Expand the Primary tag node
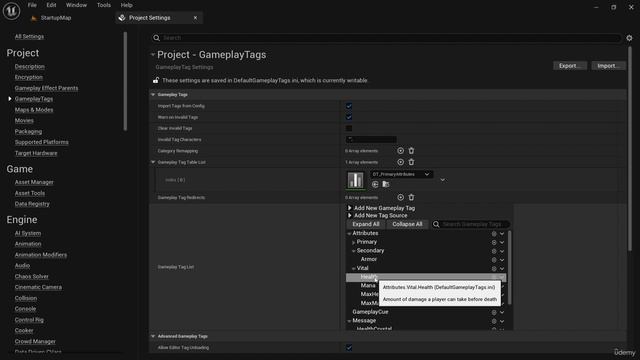The width and height of the screenshot is (640, 360). click(x=353, y=242)
